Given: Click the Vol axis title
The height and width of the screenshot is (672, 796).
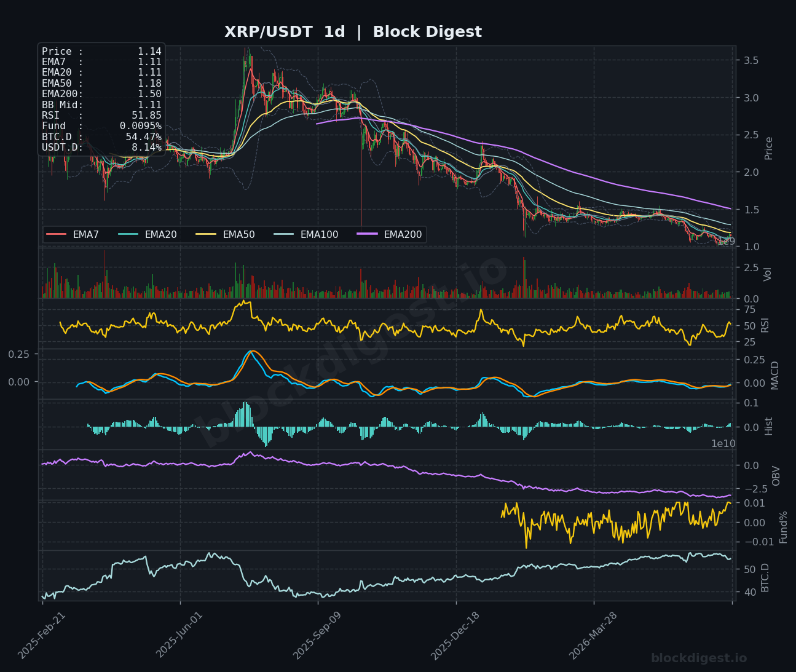Looking at the screenshot, I should tap(768, 274).
